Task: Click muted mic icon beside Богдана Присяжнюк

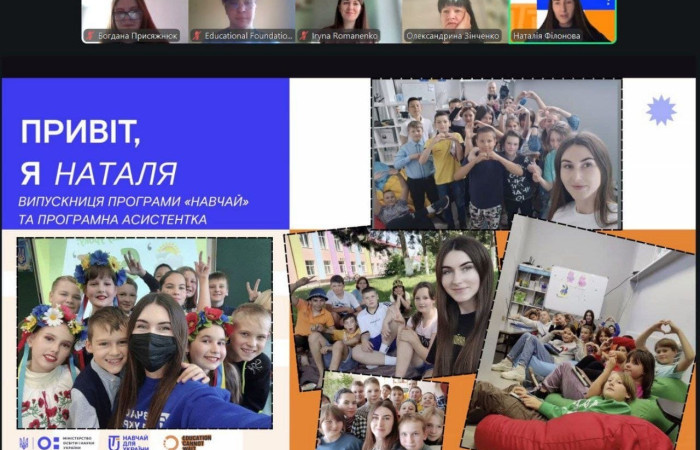Action: [90, 35]
